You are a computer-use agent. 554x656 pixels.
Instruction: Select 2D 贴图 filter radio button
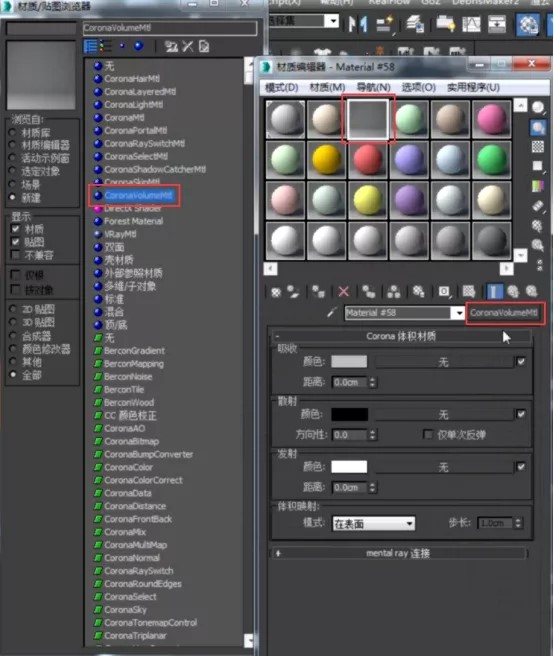(x=13, y=309)
